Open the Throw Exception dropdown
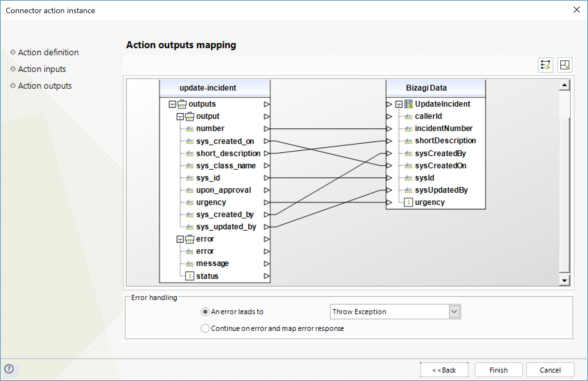Image resolution: width=588 pixels, height=381 pixels. pyautogui.click(x=454, y=312)
